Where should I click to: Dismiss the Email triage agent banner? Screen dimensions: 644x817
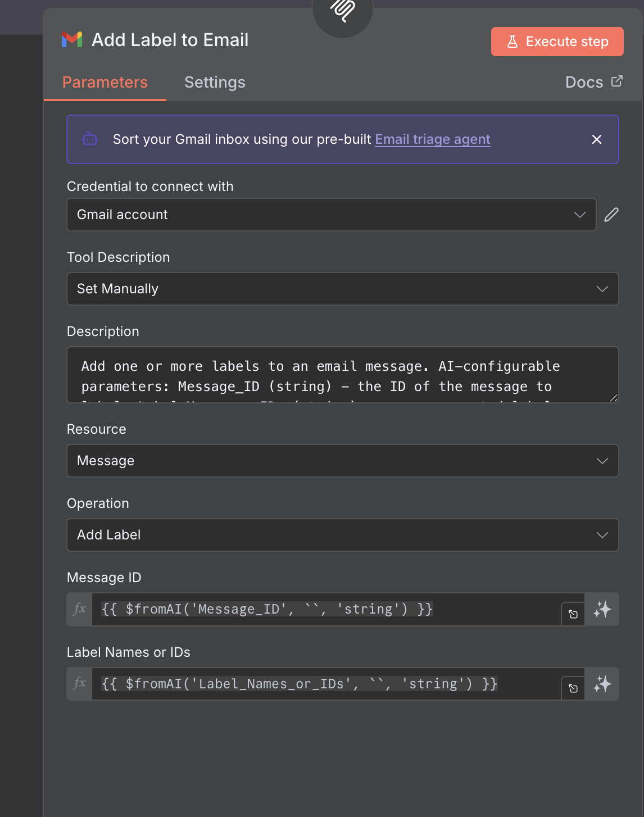(597, 139)
